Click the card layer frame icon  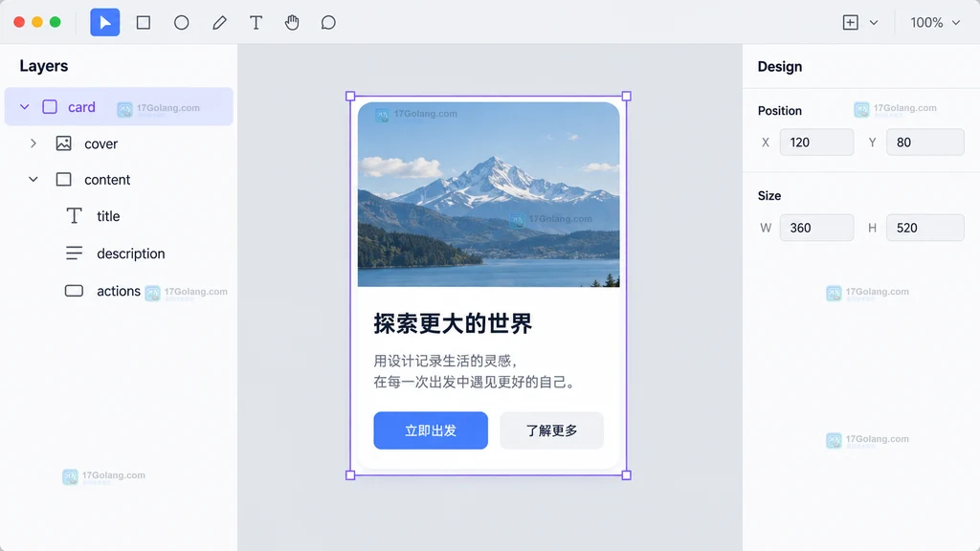click(50, 107)
